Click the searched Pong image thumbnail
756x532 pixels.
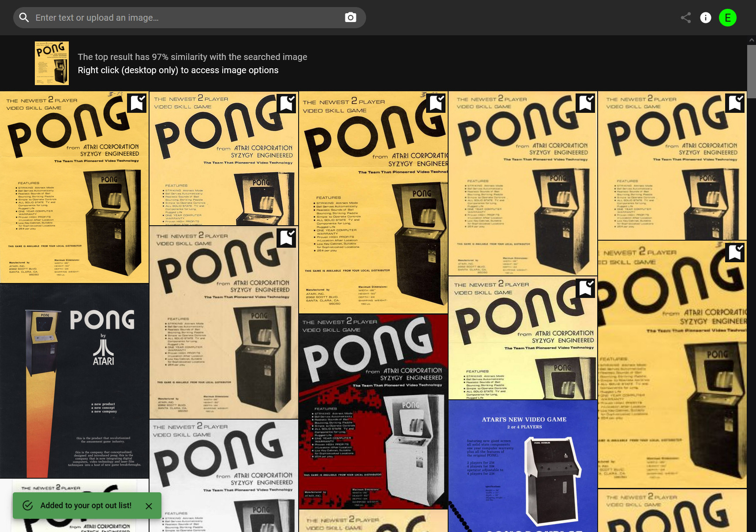[52, 63]
